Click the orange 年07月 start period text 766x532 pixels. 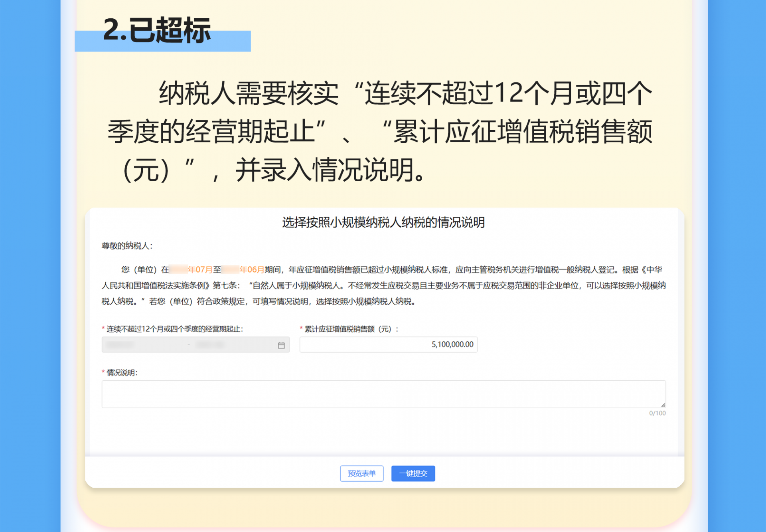point(200,270)
